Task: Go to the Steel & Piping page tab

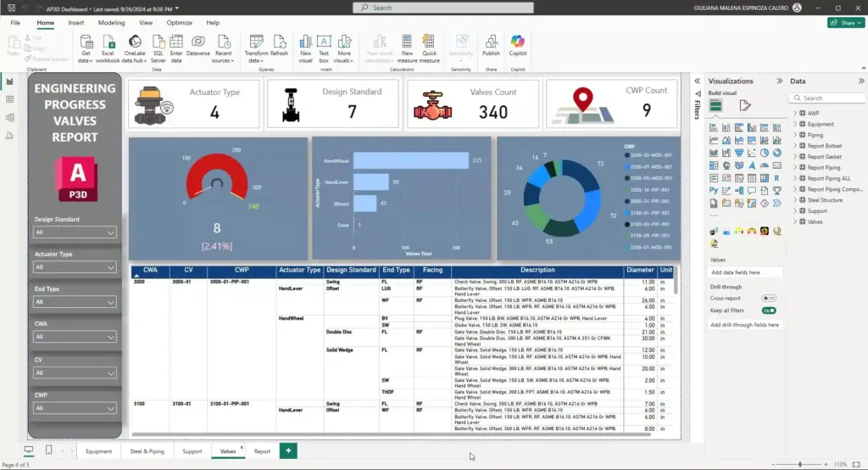Action: [x=147, y=451]
